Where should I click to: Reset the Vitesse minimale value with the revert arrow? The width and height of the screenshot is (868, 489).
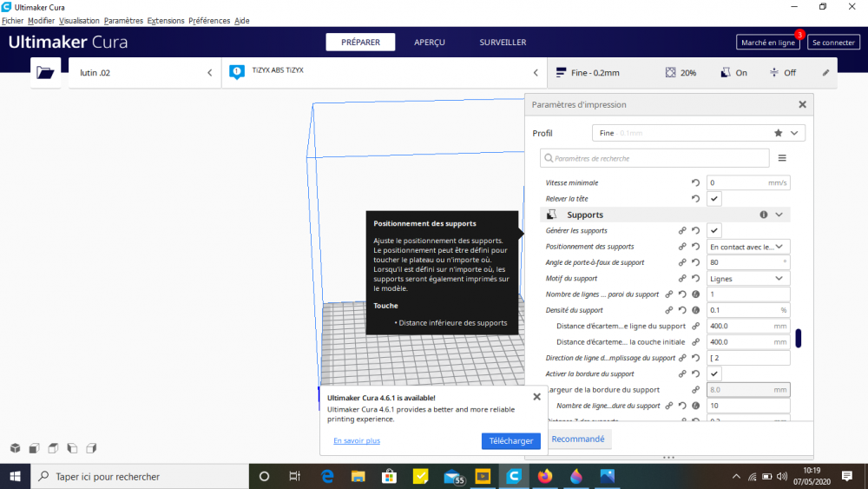pos(696,182)
